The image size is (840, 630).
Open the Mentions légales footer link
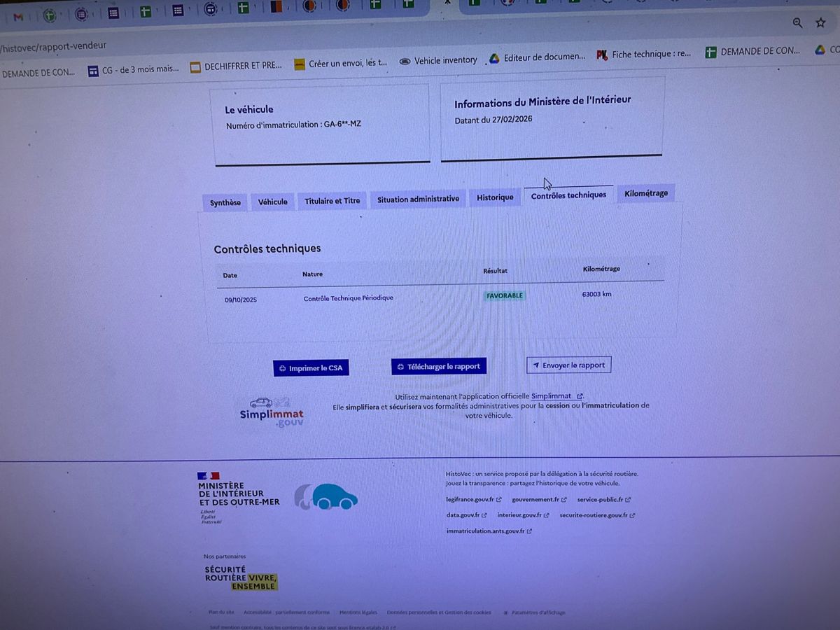coord(358,612)
